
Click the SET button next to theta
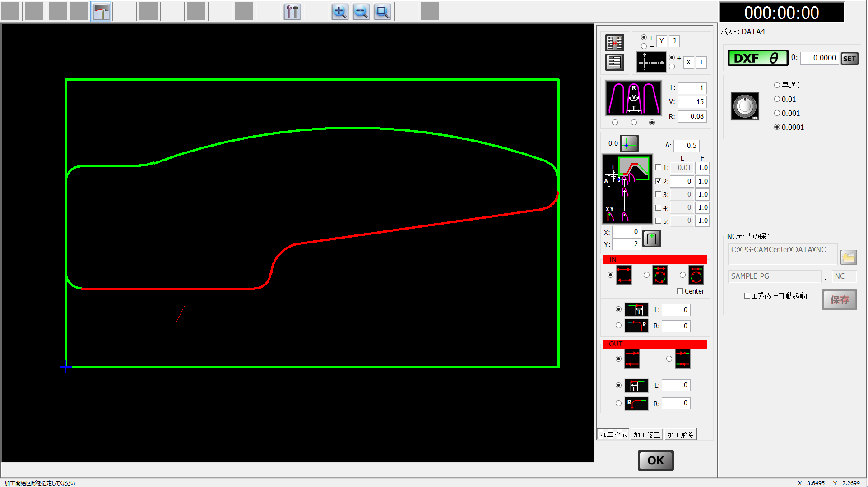(849, 59)
